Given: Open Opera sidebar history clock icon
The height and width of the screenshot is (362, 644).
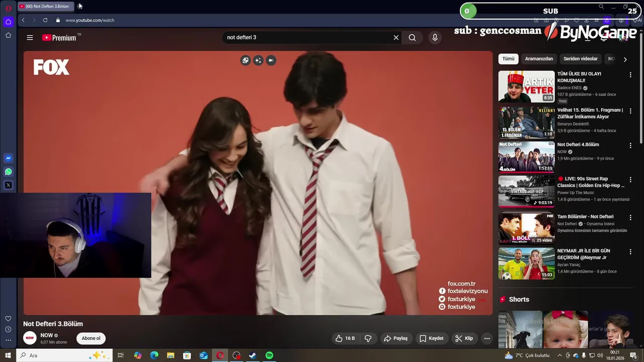Looking at the screenshot, I should (x=8, y=329).
